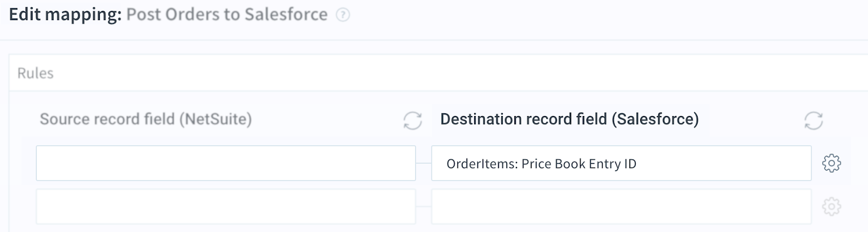Click the connector line between the first row fields
Viewport: 868px width, 232px height.
click(424, 163)
